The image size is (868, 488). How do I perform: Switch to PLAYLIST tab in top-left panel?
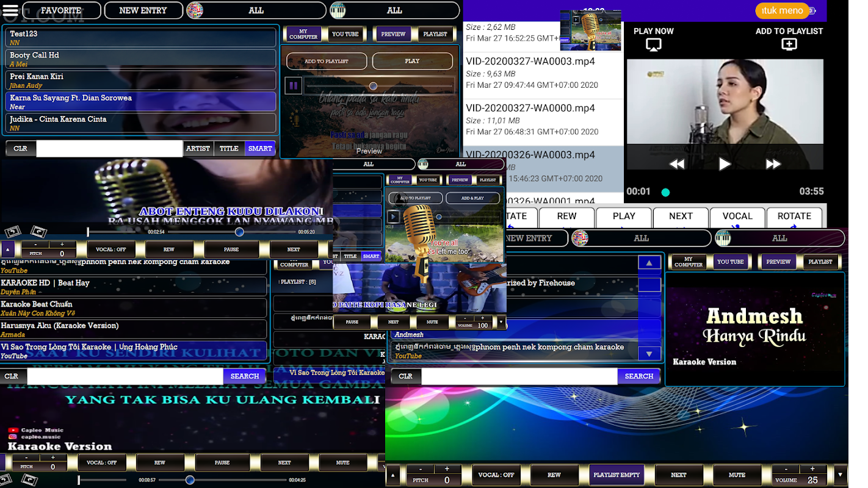pyautogui.click(x=435, y=34)
